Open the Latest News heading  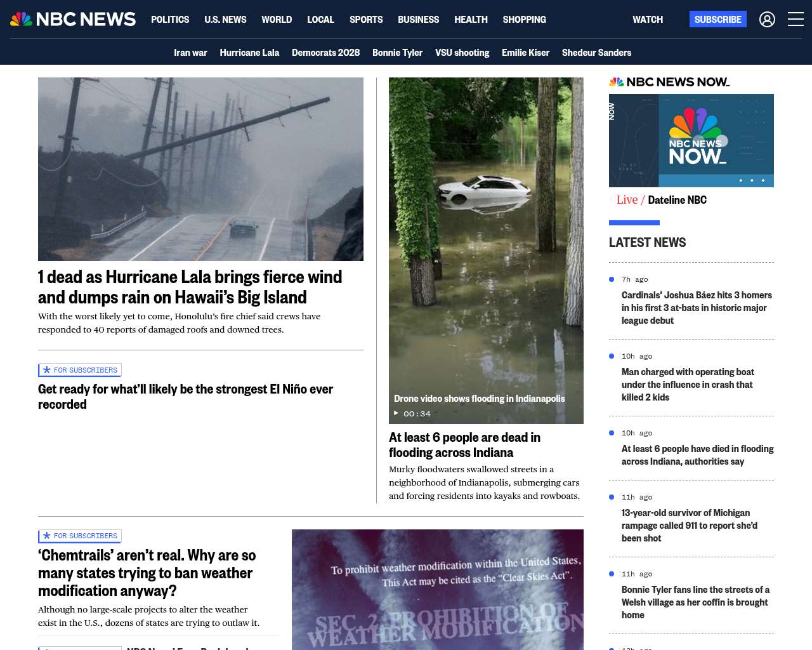point(647,242)
